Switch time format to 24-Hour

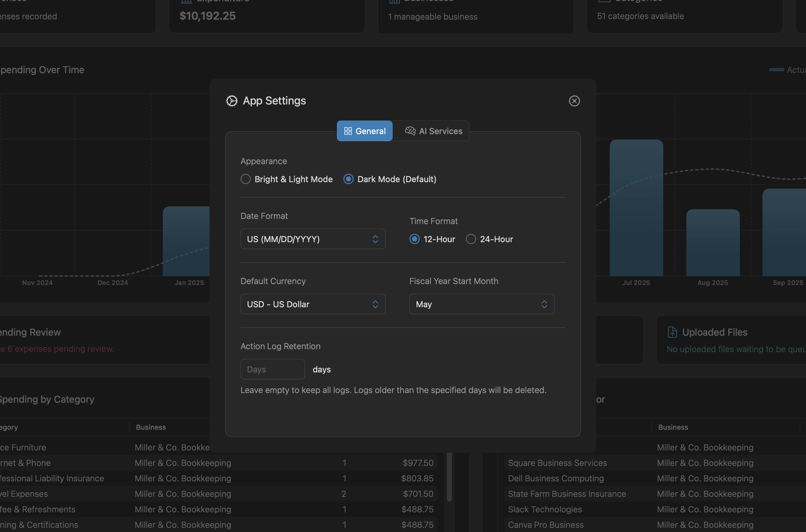(x=471, y=239)
